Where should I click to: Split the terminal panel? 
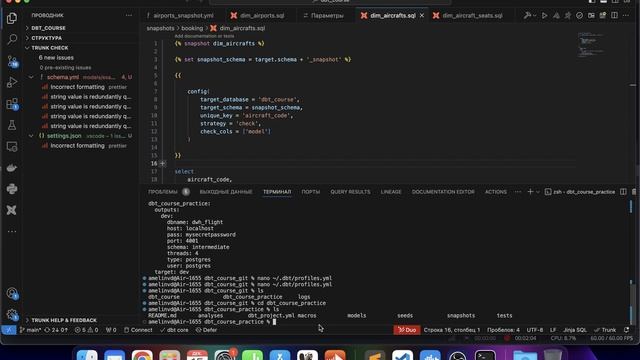(623, 191)
